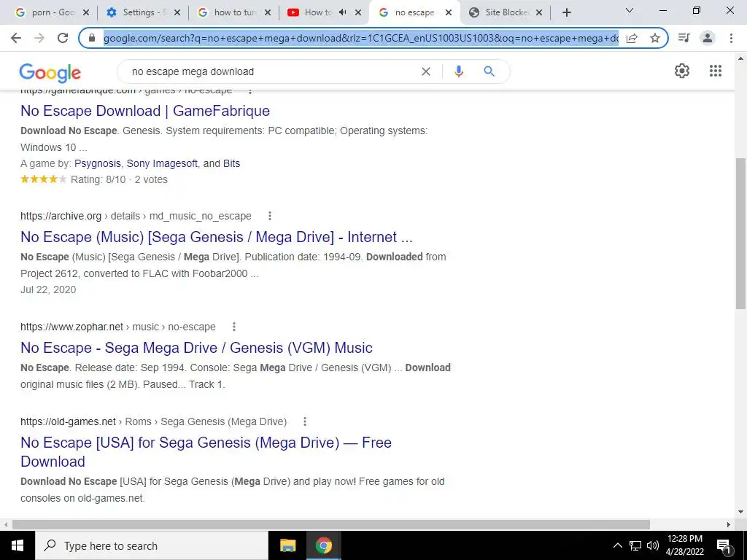Reload the page with the refresh icon
This screenshot has height=560, width=747.
[63, 38]
